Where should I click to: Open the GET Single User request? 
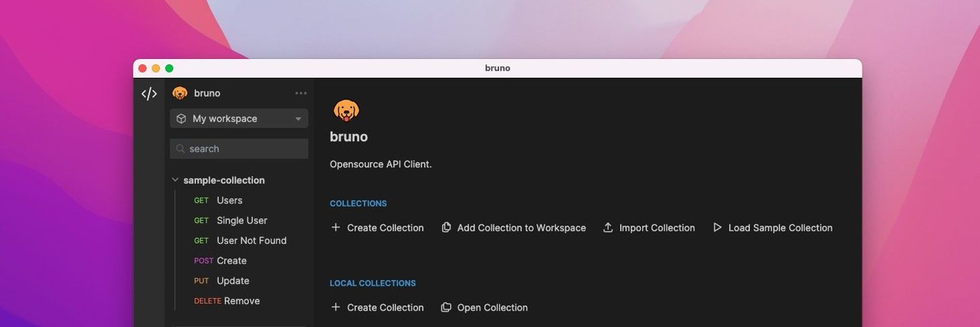(x=241, y=221)
